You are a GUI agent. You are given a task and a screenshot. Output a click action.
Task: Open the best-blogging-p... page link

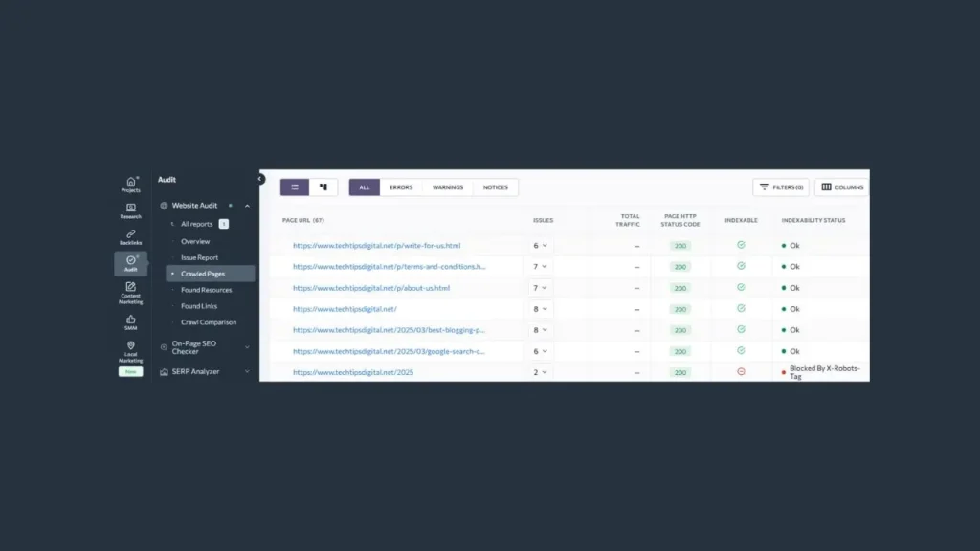(389, 330)
